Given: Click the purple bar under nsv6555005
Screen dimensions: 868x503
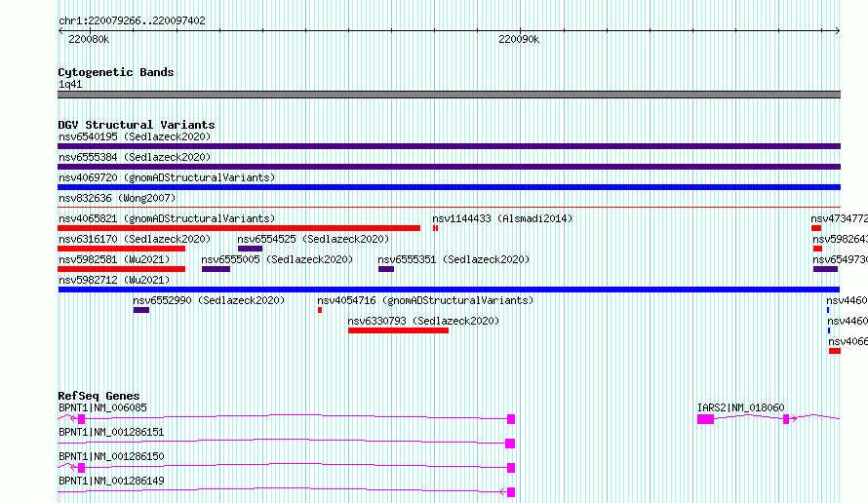Looking at the screenshot, I should coord(216,269).
